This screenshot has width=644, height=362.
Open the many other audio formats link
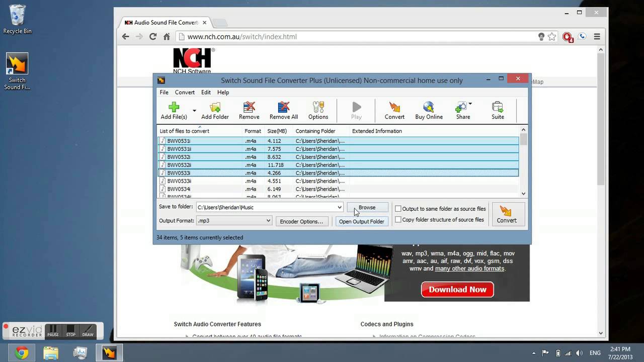point(470,268)
